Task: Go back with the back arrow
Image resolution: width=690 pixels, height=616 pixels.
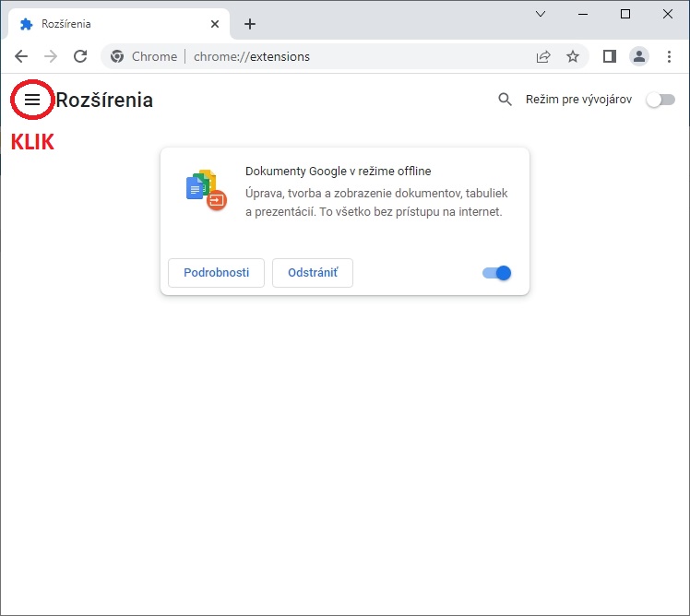Action: [x=21, y=56]
